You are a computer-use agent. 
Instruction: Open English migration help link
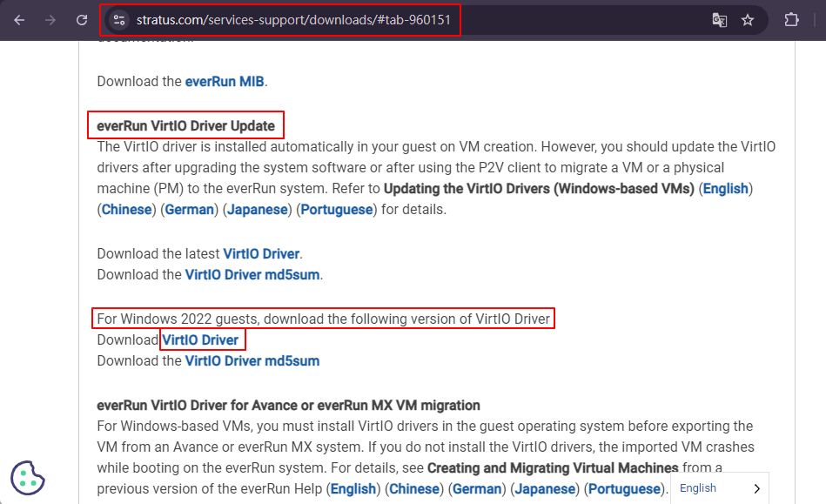(x=353, y=489)
